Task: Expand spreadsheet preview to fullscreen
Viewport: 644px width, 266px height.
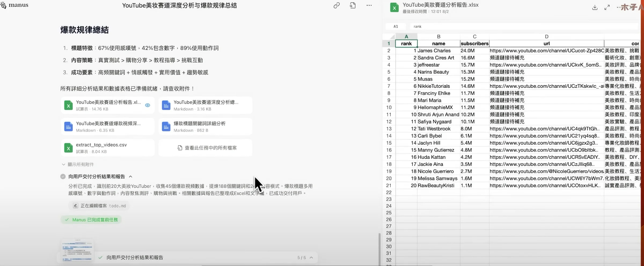Action: coord(607,8)
